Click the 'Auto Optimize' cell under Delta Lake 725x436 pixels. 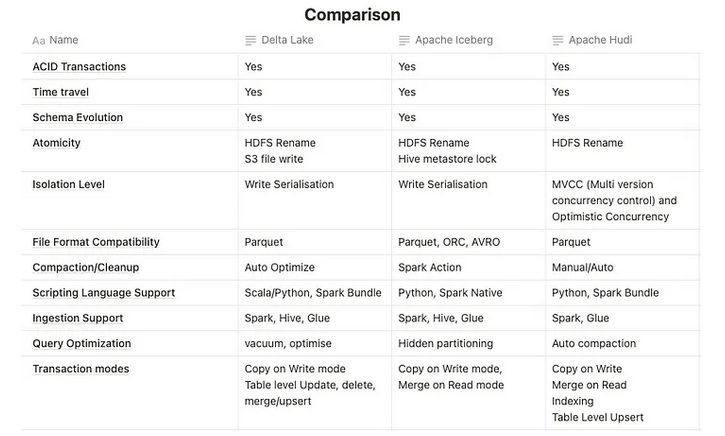(280, 268)
